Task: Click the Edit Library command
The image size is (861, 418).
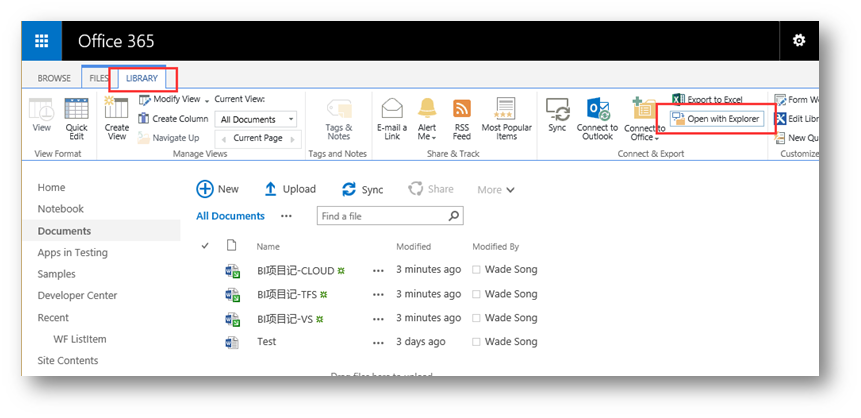Action: [796, 119]
